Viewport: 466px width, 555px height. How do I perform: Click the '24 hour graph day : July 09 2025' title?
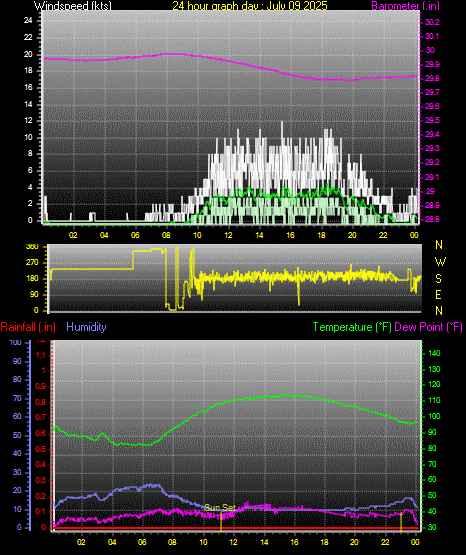250,5
